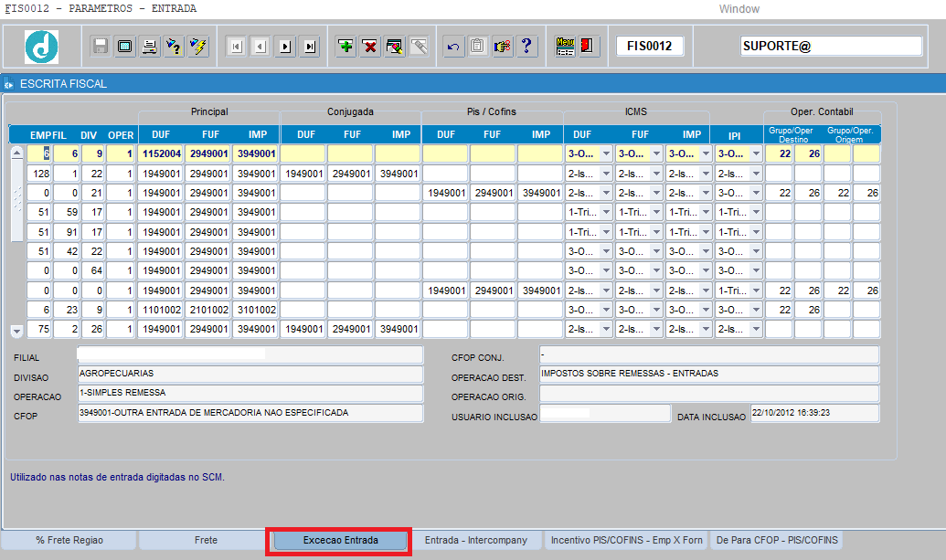The width and height of the screenshot is (946, 560).
Task: Click the execute query lightning icon
Action: coord(198,47)
